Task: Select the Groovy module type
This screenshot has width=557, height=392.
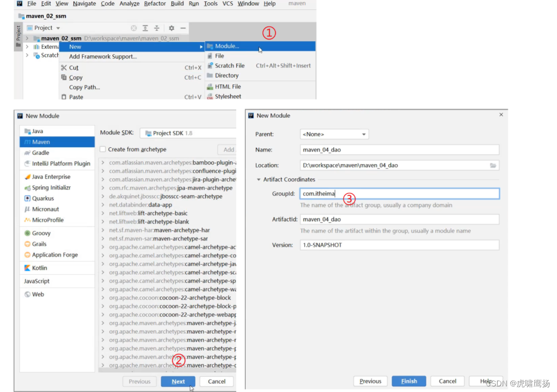Action: [57, 233]
